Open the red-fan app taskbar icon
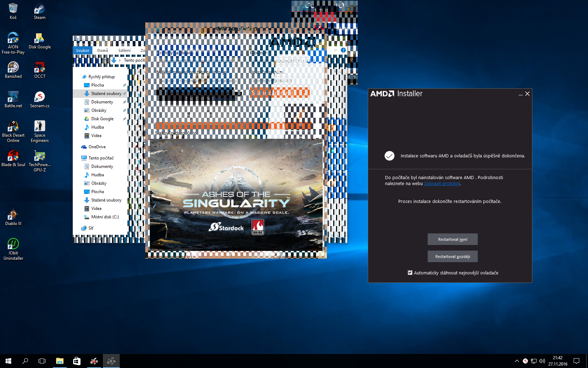This screenshot has width=588, height=368. click(94, 361)
